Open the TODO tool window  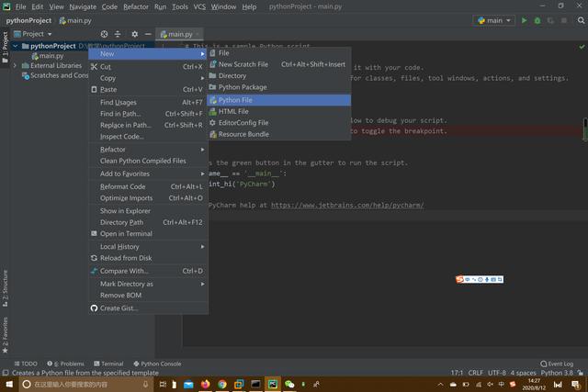point(26,364)
